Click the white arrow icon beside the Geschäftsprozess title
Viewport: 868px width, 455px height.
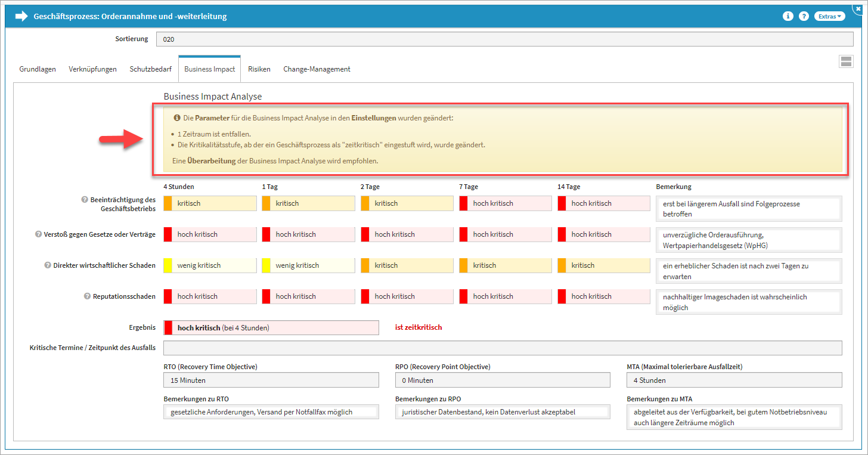pos(21,17)
